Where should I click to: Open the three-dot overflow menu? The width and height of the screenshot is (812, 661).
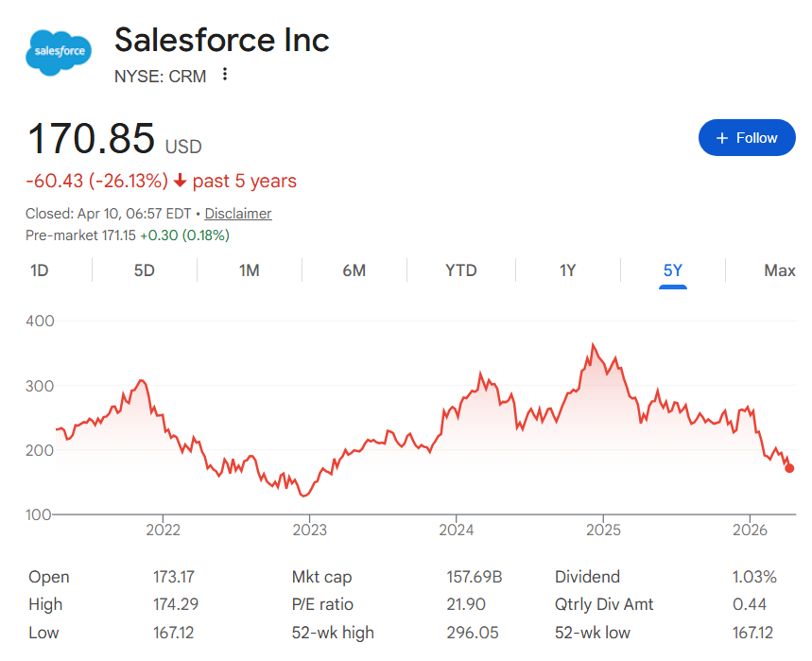224,76
